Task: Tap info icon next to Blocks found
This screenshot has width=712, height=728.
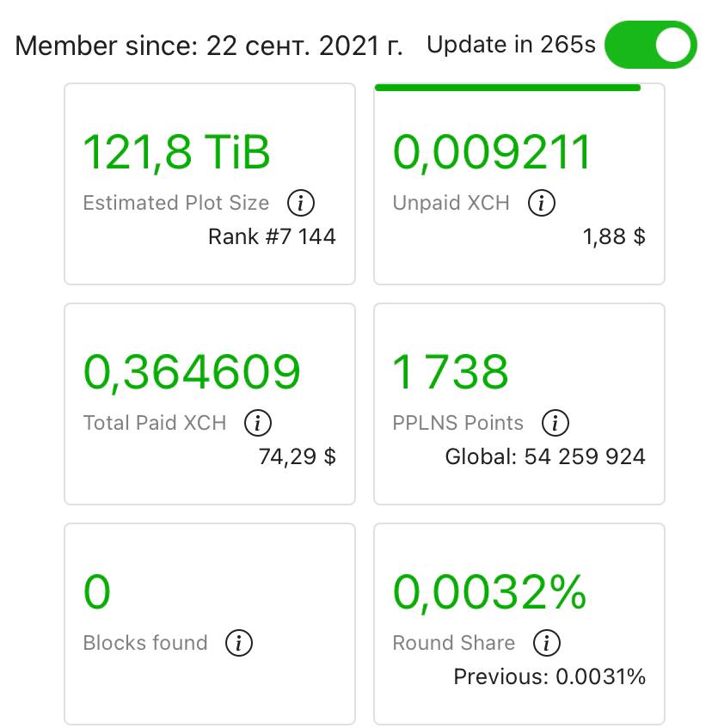Action: point(239,643)
